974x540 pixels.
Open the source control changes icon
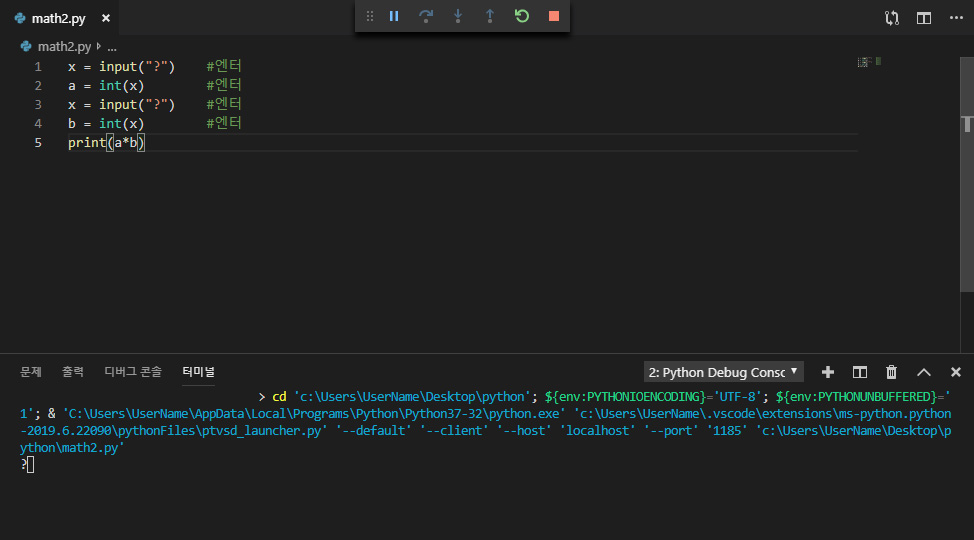click(892, 18)
